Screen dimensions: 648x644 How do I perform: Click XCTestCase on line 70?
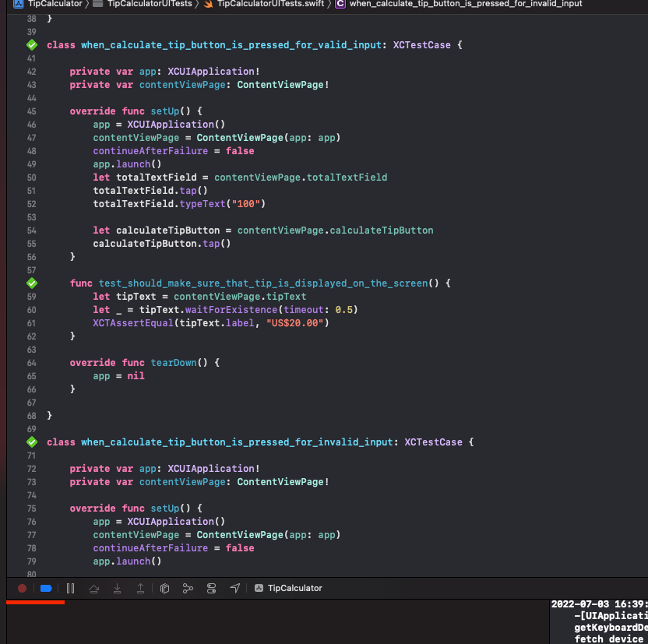coord(433,442)
